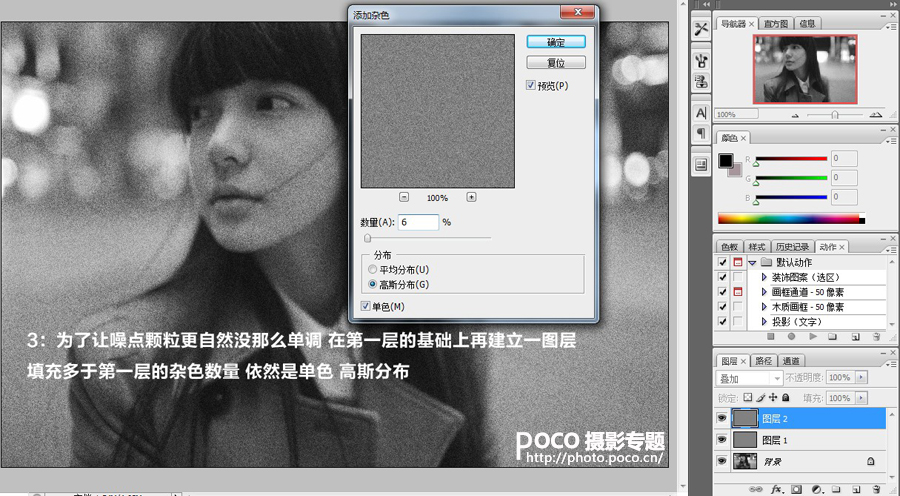Create a new action set folder
900x496 pixels.
point(833,336)
